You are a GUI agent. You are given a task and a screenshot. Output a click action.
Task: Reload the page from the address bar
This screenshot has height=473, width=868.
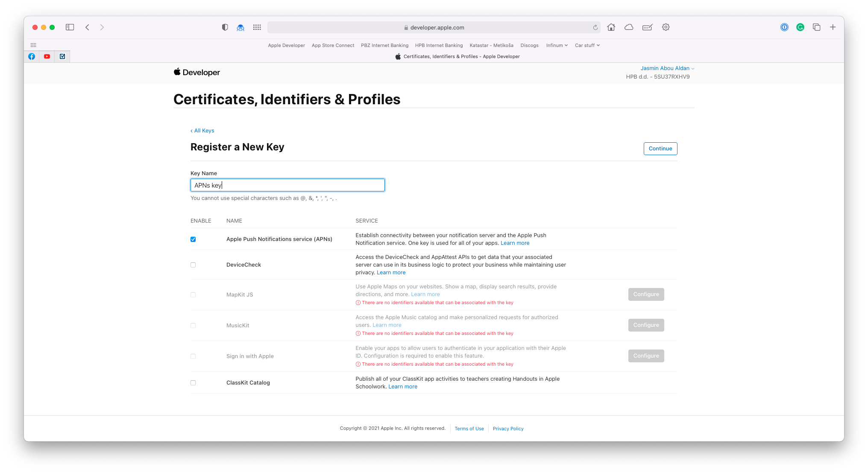(x=595, y=27)
